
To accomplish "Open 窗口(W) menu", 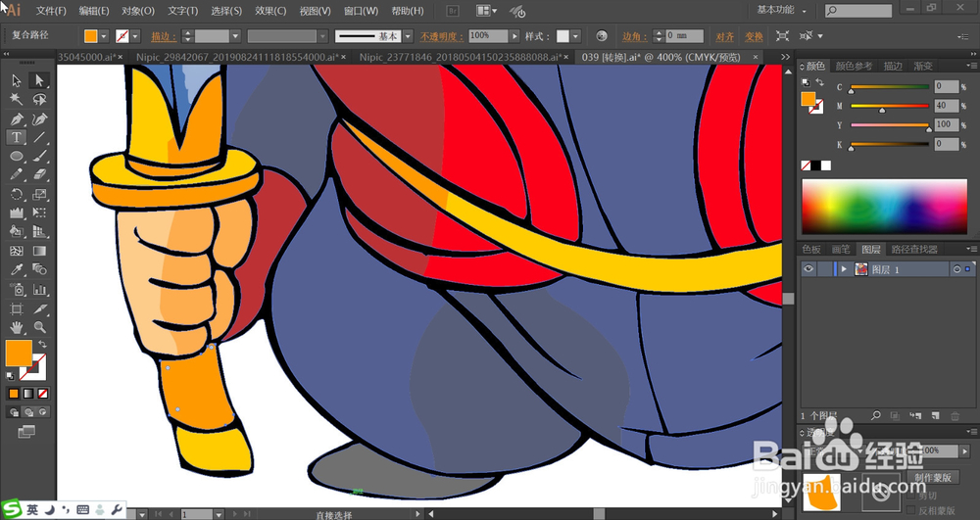I will click(x=361, y=11).
